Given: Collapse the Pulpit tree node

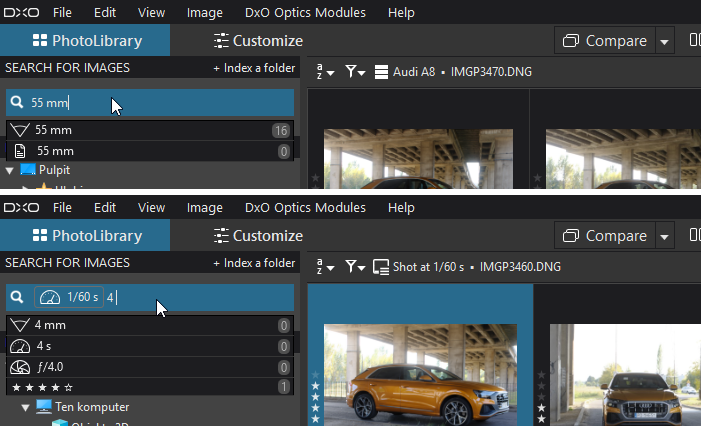Looking at the screenshot, I should pos(10,170).
